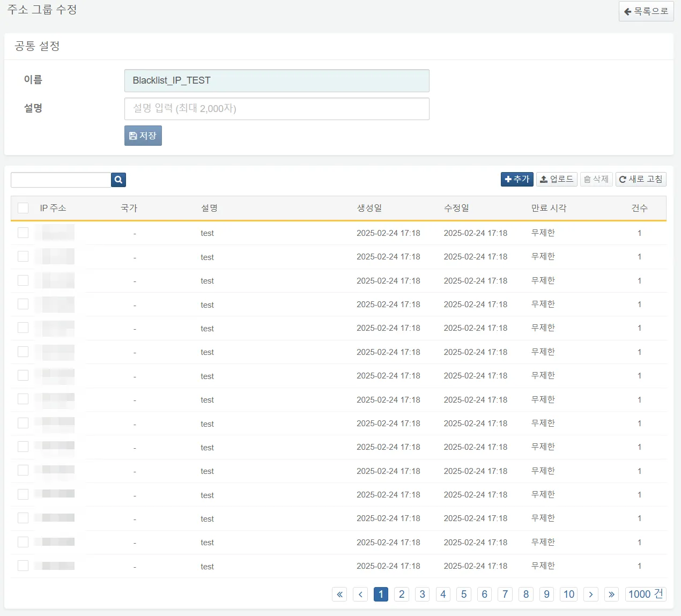Click the table search text box
This screenshot has width=681, height=616.
[61, 180]
